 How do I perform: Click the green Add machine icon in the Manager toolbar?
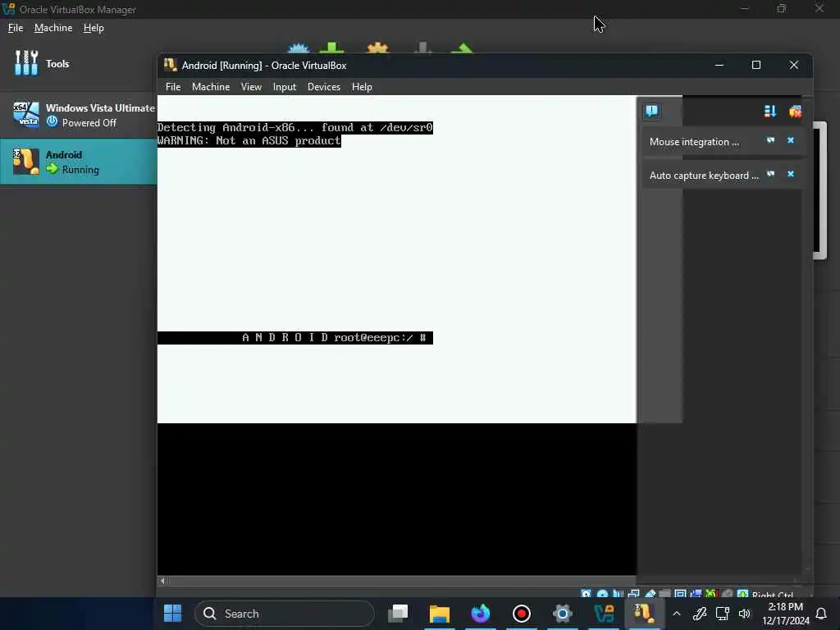click(331, 48)
